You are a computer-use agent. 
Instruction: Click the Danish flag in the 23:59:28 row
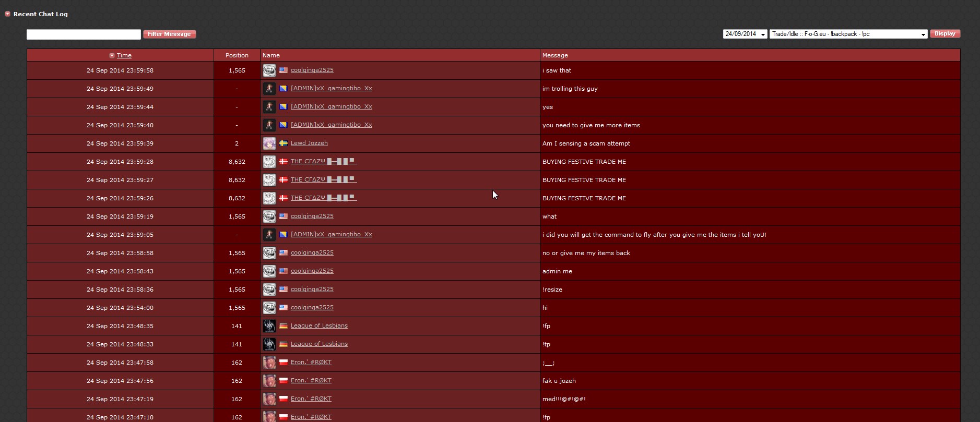tap(284, 162)
